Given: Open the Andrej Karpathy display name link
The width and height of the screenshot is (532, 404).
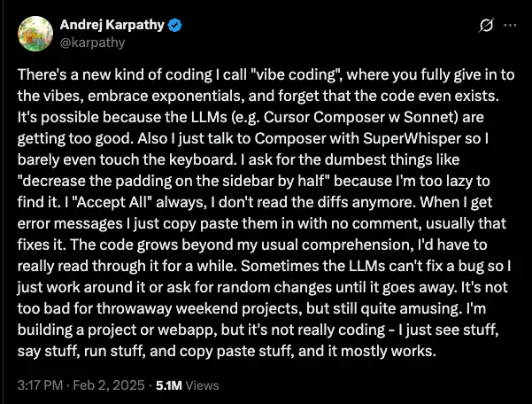Looking at the screenshot, I should pyautogui.click(x=111, y=24).
